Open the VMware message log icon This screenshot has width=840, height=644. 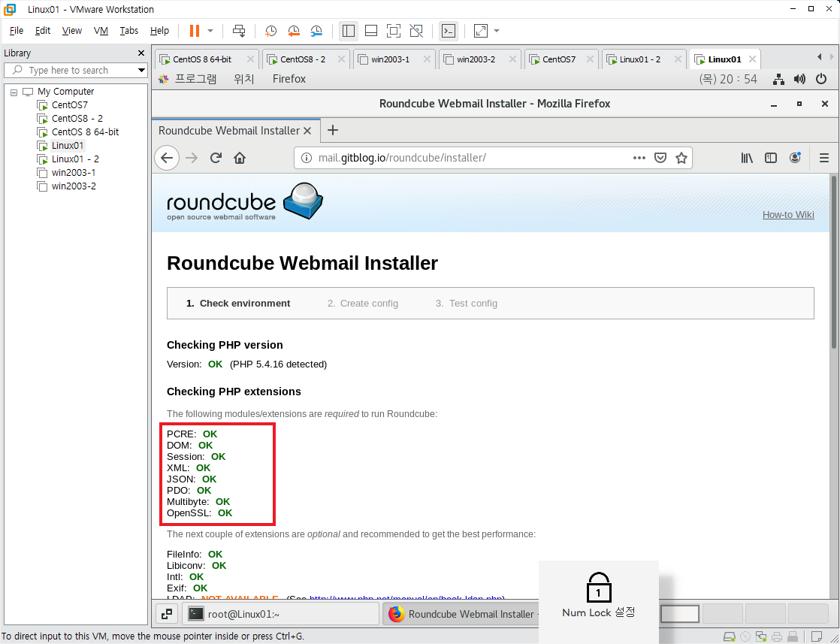(817, 637)
